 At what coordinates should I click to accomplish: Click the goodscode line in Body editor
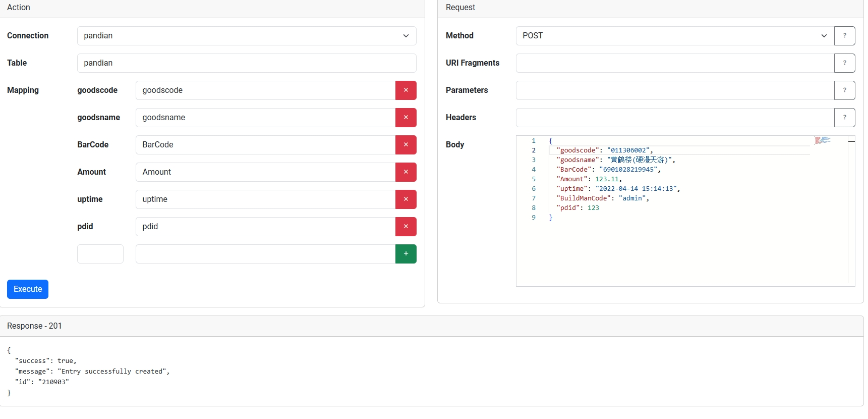[x=605, y=150]
